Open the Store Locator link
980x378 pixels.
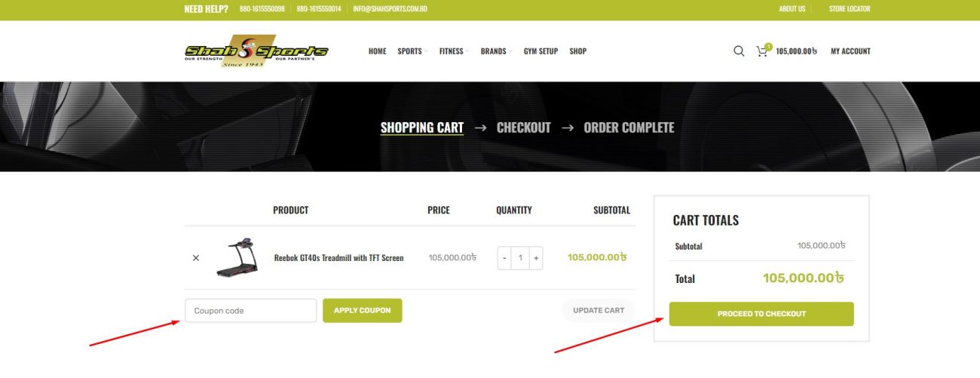850,9
